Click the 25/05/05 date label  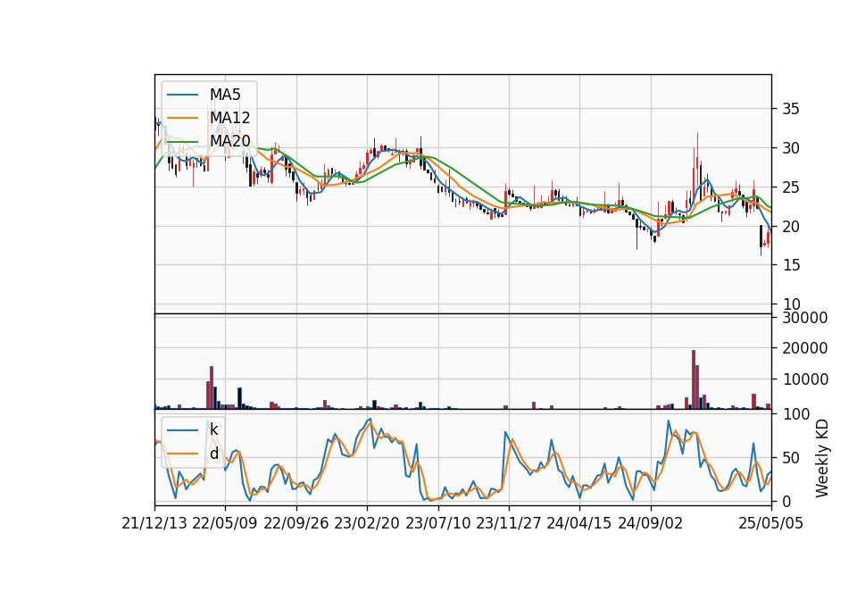pos(771,523)
